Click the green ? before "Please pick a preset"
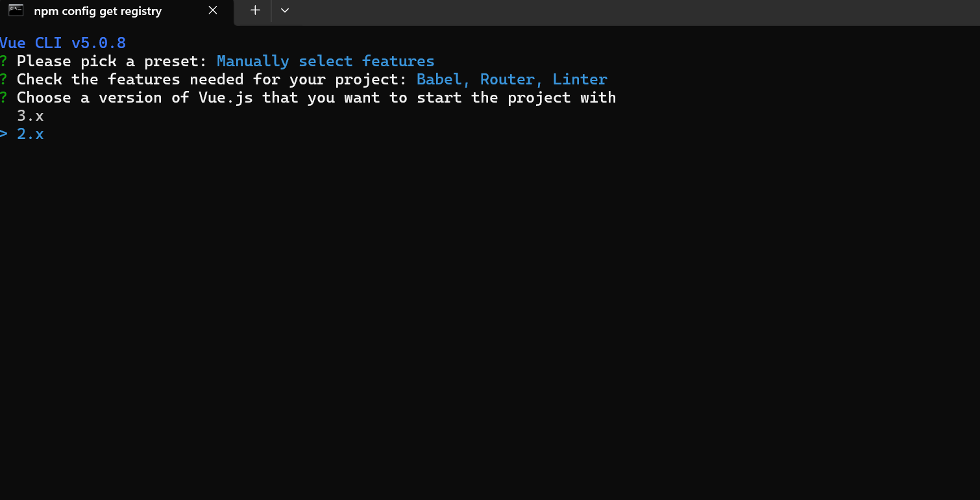This screenshot has height=500, width=980. 4,62
